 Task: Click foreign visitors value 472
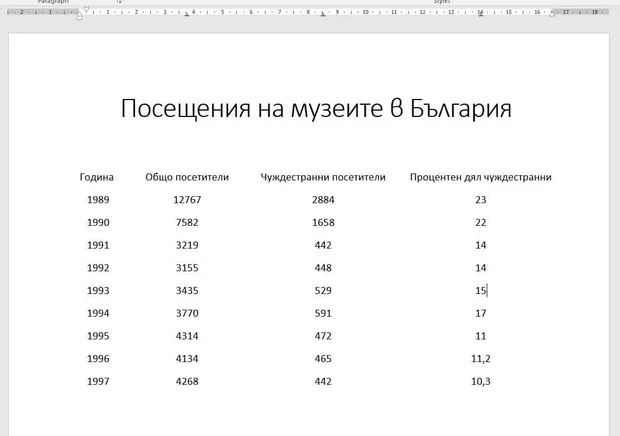tap(323, 336)
